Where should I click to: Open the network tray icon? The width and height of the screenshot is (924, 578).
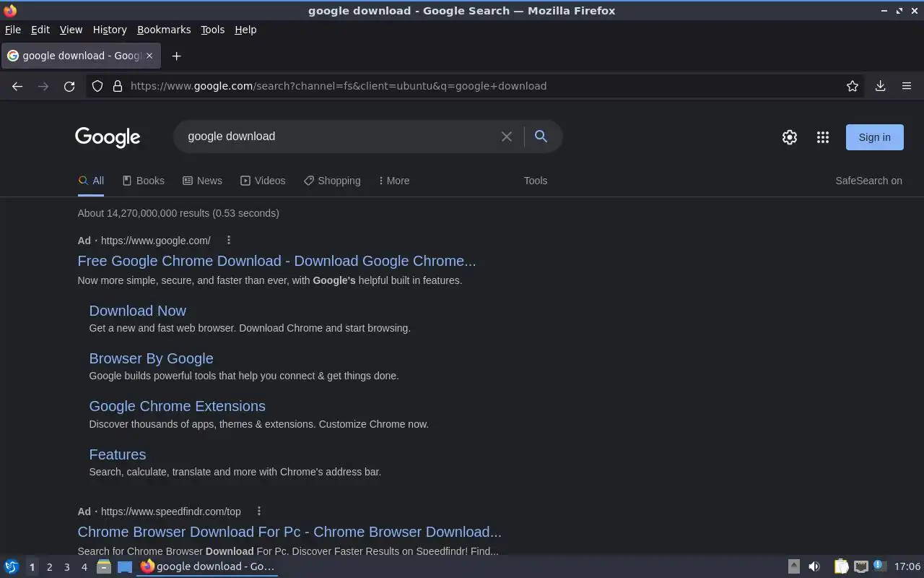coord(860,566)
